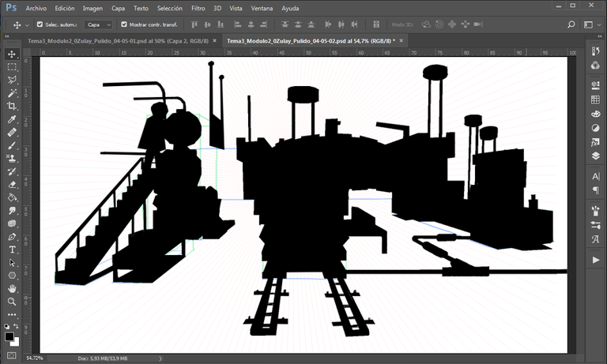Screen dimensions: 607x364
Task: Select the Clone Stamp tool
Action: (12, 158)
